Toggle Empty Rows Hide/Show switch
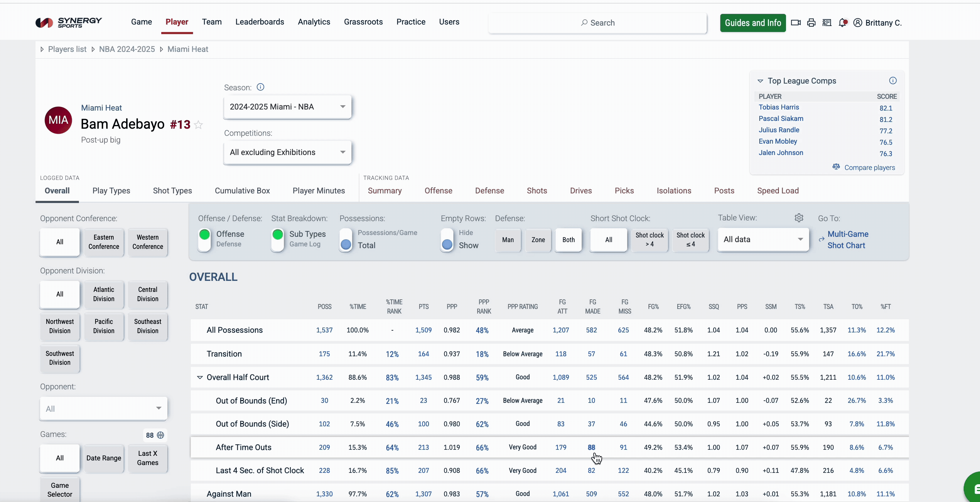 click(447, 239)
